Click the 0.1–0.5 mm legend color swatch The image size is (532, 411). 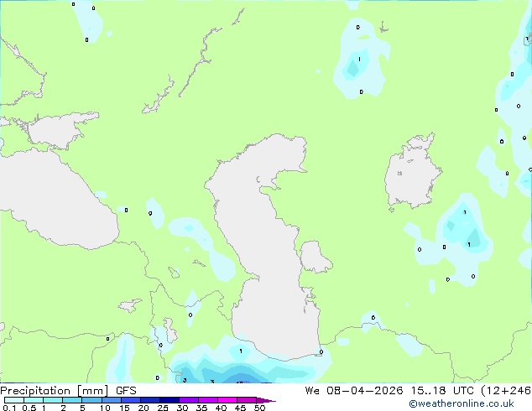tap(14, 400)
